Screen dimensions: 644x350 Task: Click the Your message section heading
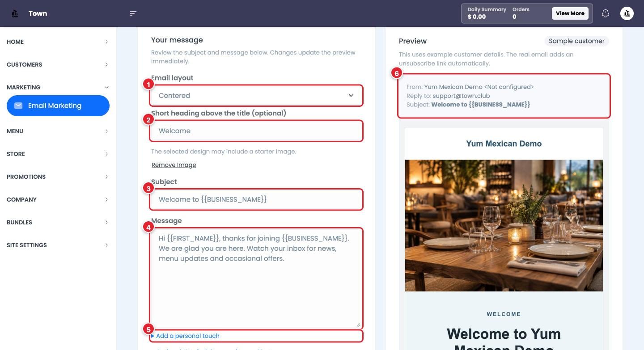point(177,40)
